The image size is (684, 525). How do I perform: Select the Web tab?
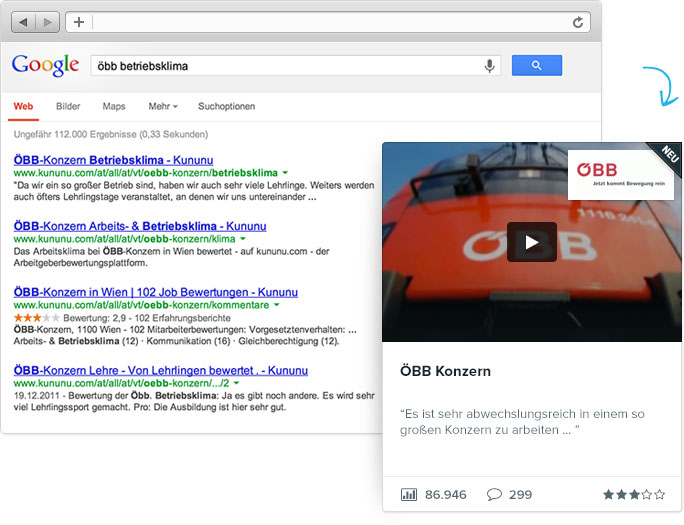pyautogui.click(x=23, y=106)
